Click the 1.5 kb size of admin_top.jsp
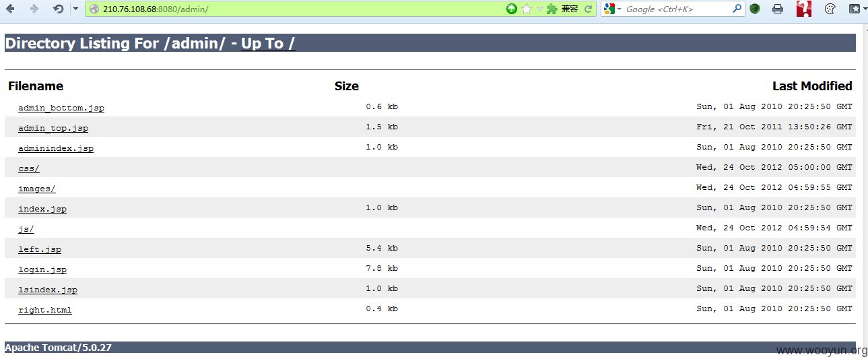Viewport: 868px width, 357px height. coord(382,127)
